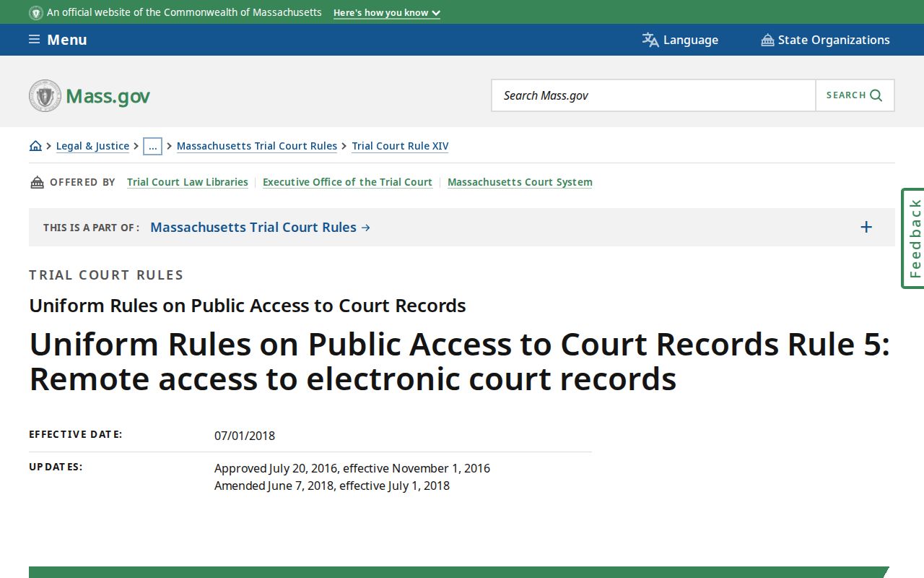
Task: Open the Language menu
Action: pos(680,40)
